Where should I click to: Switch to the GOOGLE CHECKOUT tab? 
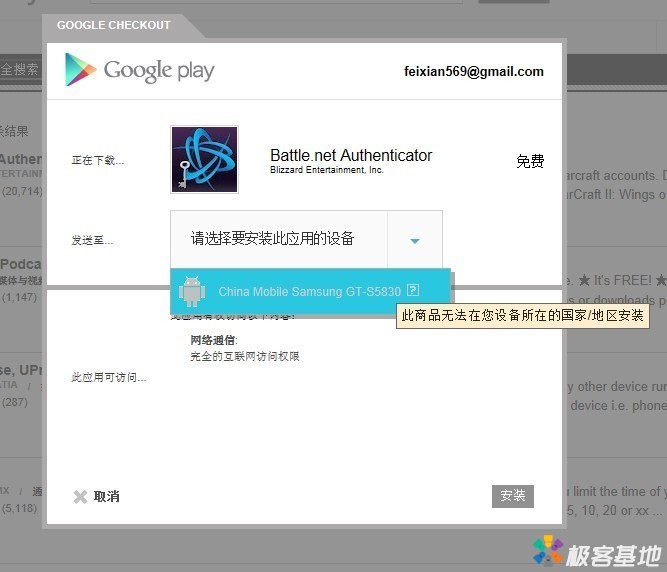tap(113, 25)
